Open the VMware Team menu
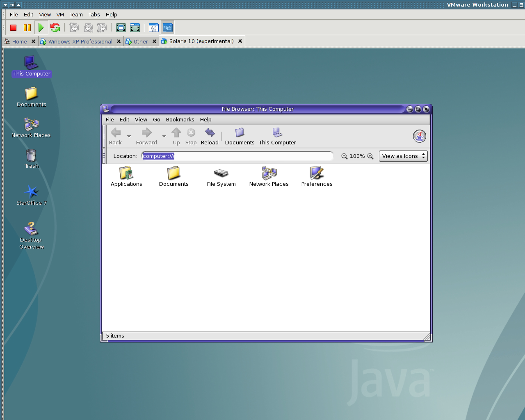525x420 pixels. point(76,14)
